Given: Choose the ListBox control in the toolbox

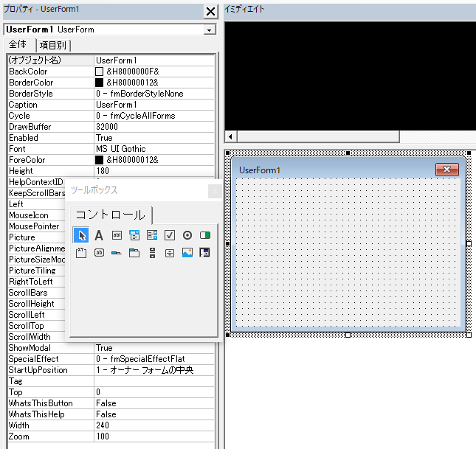Looking at the screenshot, I should pos(152,235).
